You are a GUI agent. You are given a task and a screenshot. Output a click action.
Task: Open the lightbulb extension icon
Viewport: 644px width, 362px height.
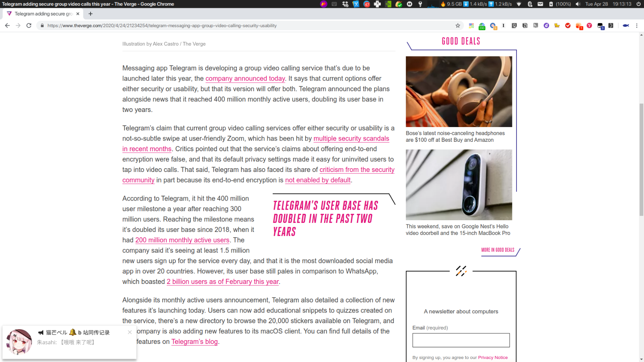click(514, 26)
